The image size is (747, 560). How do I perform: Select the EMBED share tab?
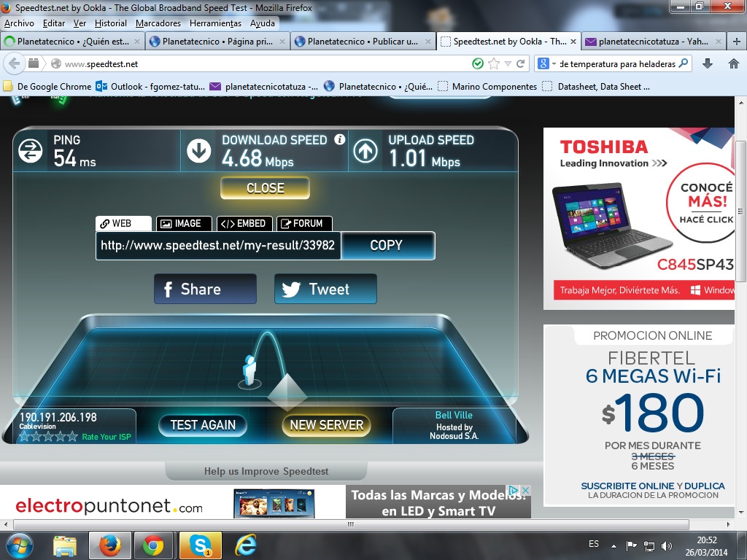coord(244,223)
